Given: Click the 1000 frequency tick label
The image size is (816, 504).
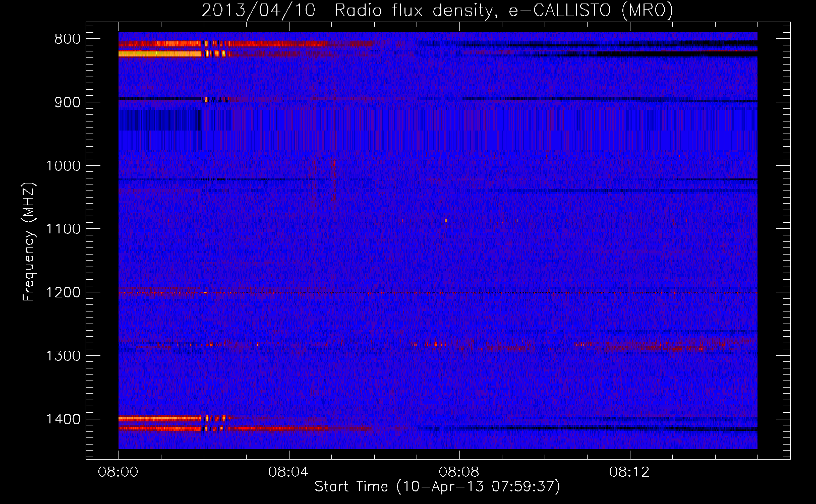Looking at the screenshot, I should click(63, 166).
